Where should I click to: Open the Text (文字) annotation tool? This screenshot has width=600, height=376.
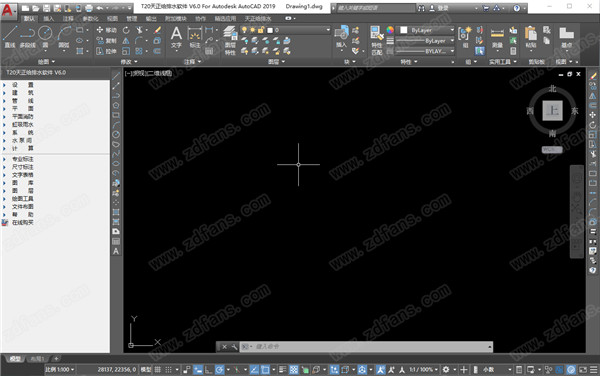[176, 37]
